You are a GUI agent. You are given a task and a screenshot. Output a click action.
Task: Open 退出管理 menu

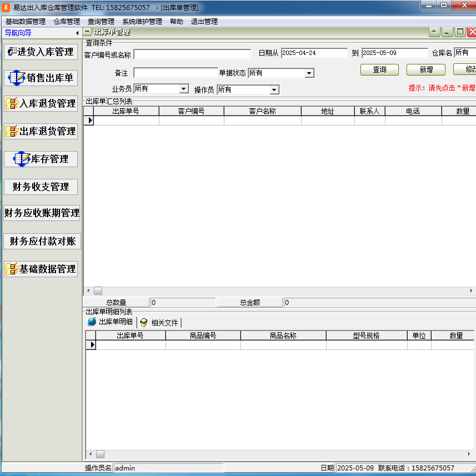point(204,22)
